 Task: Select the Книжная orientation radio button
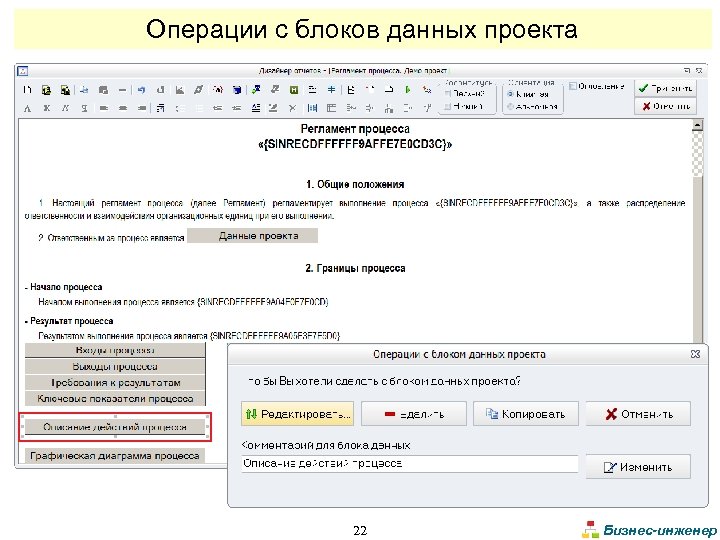pos(510,94)
